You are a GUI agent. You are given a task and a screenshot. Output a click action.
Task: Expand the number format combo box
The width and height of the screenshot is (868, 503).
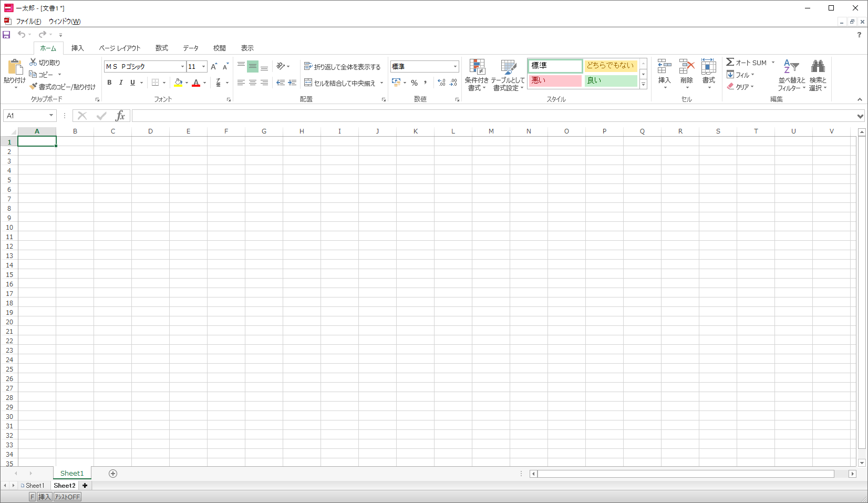pos(455,67)
